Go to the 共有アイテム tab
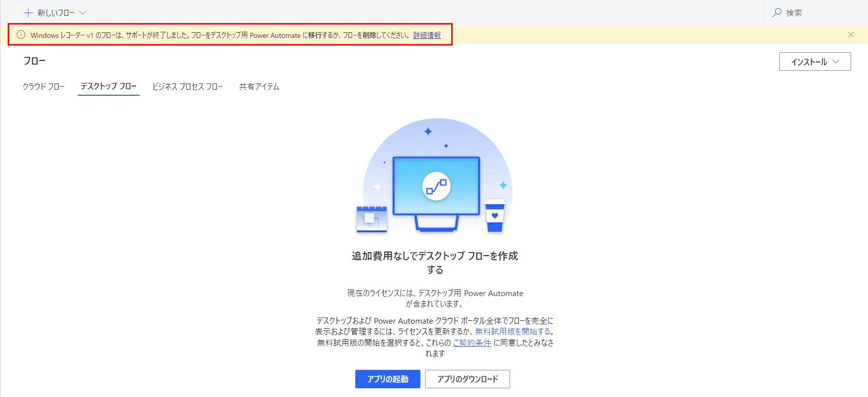 pyautogui.click(x=259, y=87)
